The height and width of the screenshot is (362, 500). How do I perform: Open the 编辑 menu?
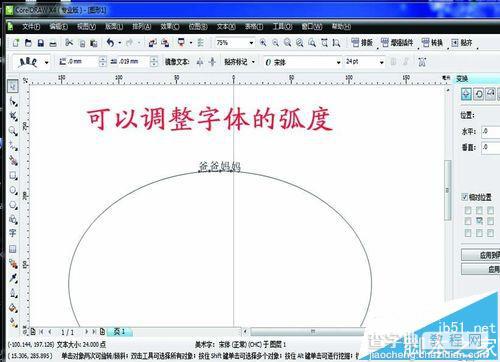pos(59,26)
